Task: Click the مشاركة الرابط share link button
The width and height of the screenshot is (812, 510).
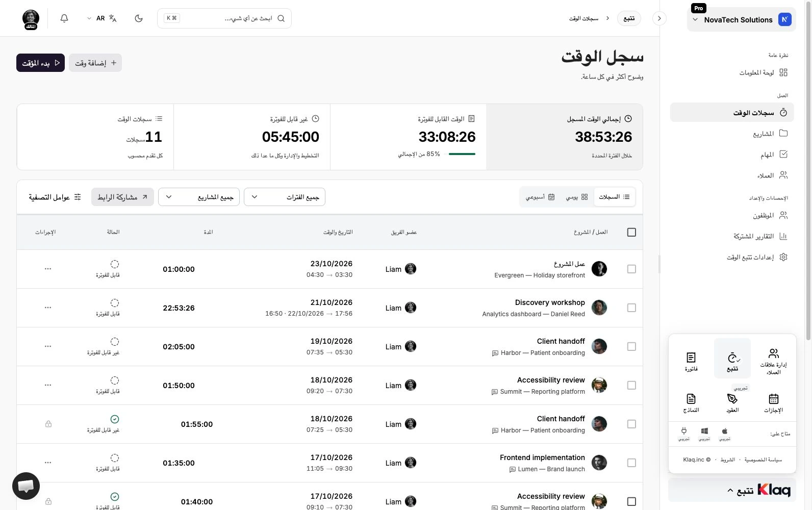Action: (x=122, y=197)
